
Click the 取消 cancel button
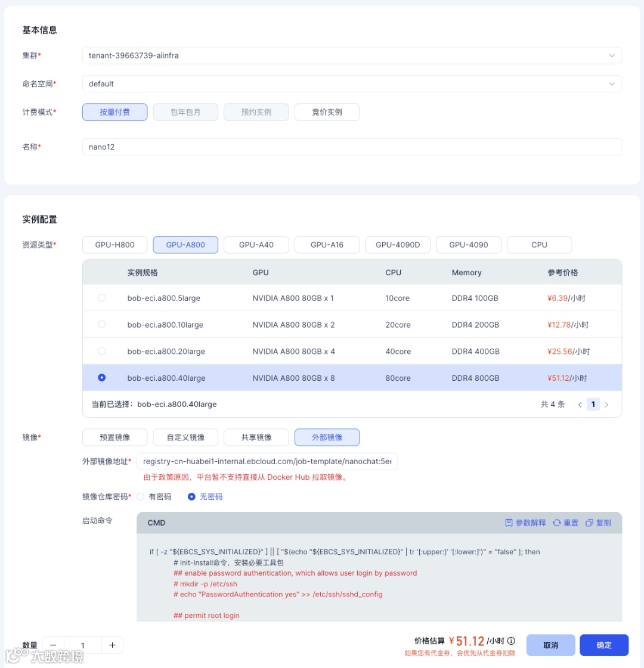pos(550,645)
